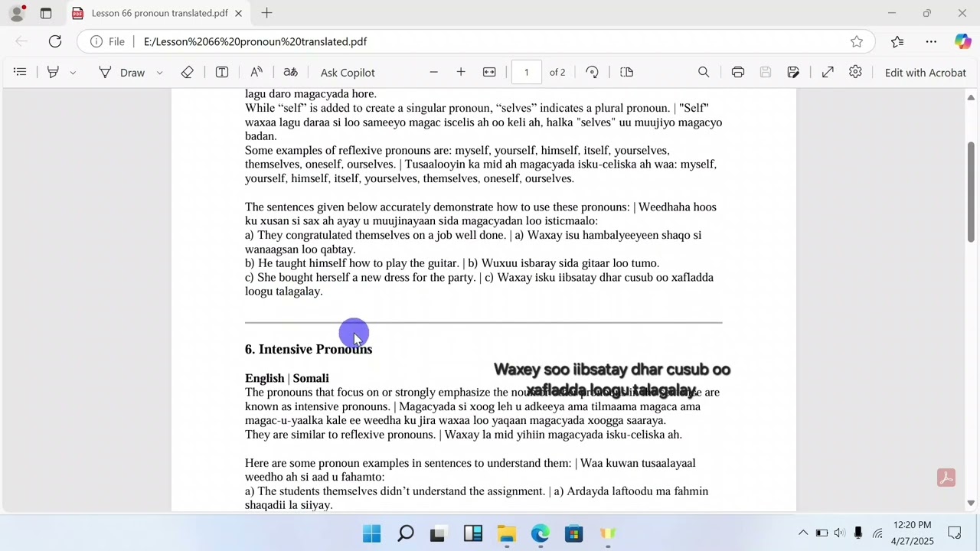This screenshot has height=551, width=980.
Task: Open PDF viewer settings gear
Action: (855, 72)
